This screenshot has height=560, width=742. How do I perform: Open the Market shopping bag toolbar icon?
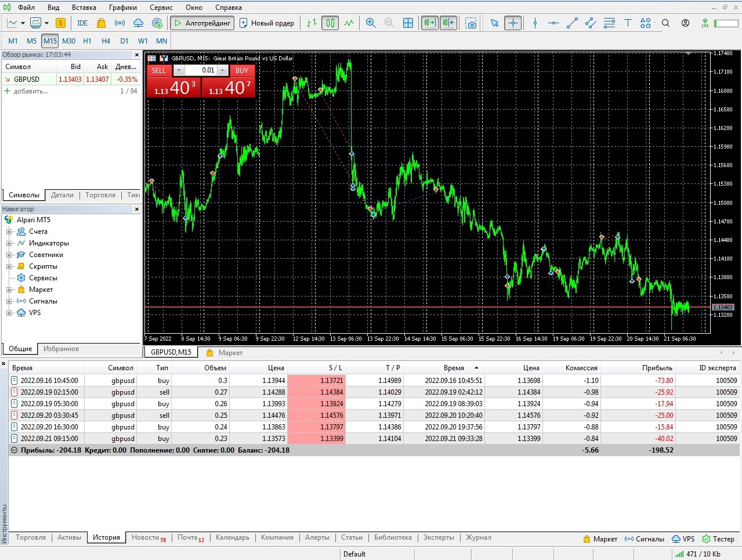point(101,23)
